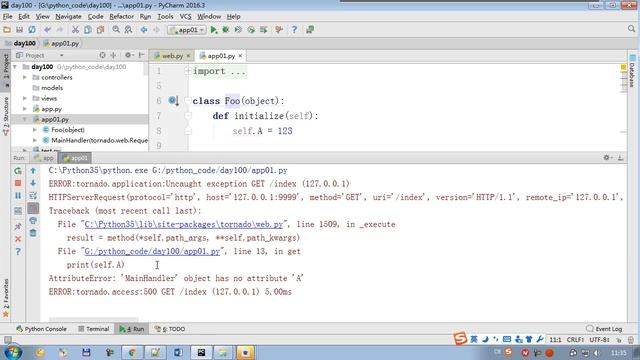Toggle Scroll to end button
This screenshot has width=640, height=360.
tap(33, 209)
